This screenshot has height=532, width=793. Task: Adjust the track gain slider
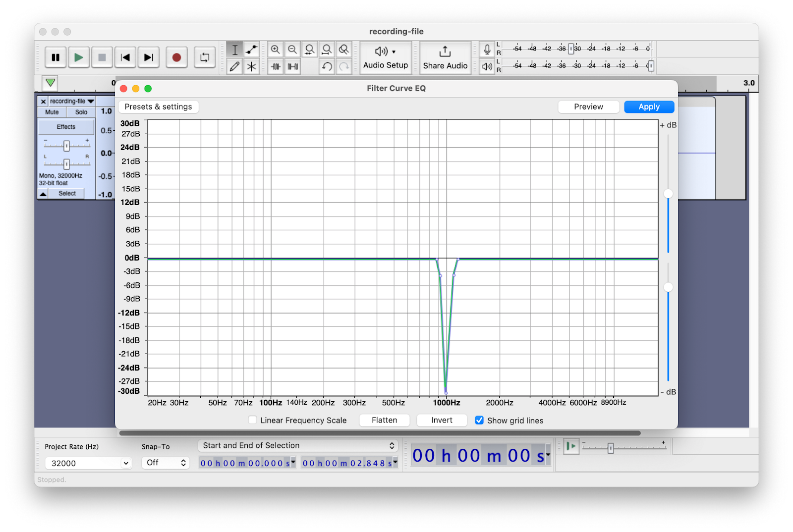pos(66,146)
